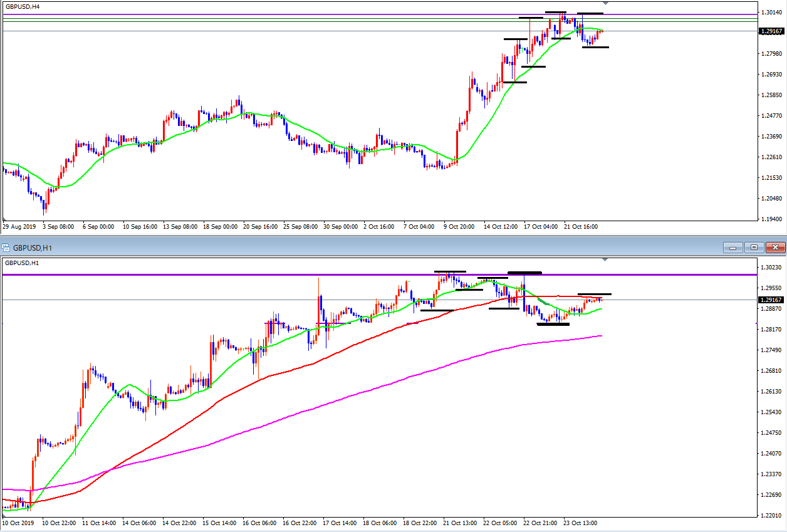Close the GBPUSD,H1 chart window

click(775, 248)
